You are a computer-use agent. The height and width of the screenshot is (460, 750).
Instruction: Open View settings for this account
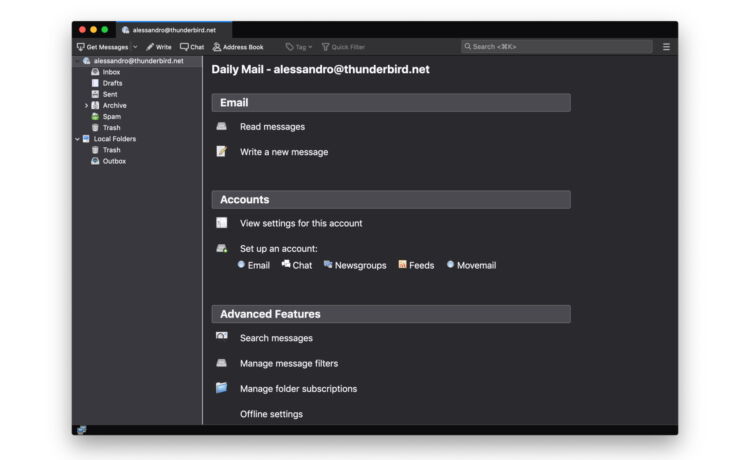pyautogui.click(x=301, y=223)
